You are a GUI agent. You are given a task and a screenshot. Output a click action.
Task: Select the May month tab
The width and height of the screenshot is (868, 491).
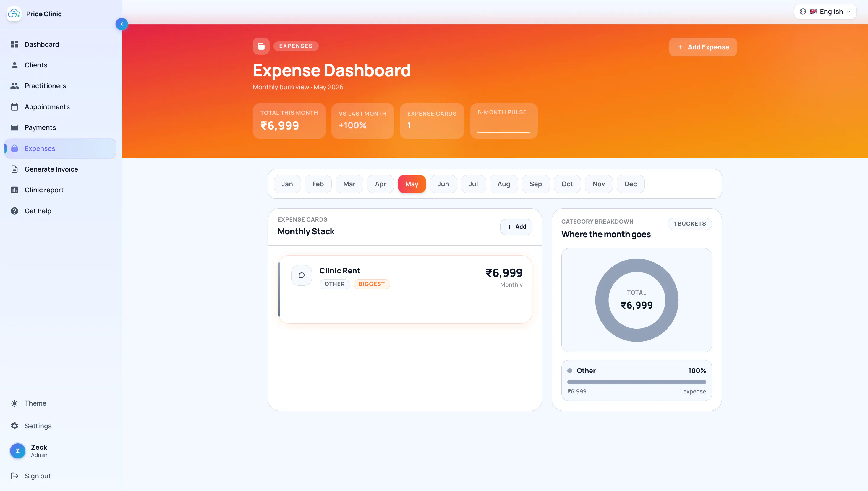(412, 184)
